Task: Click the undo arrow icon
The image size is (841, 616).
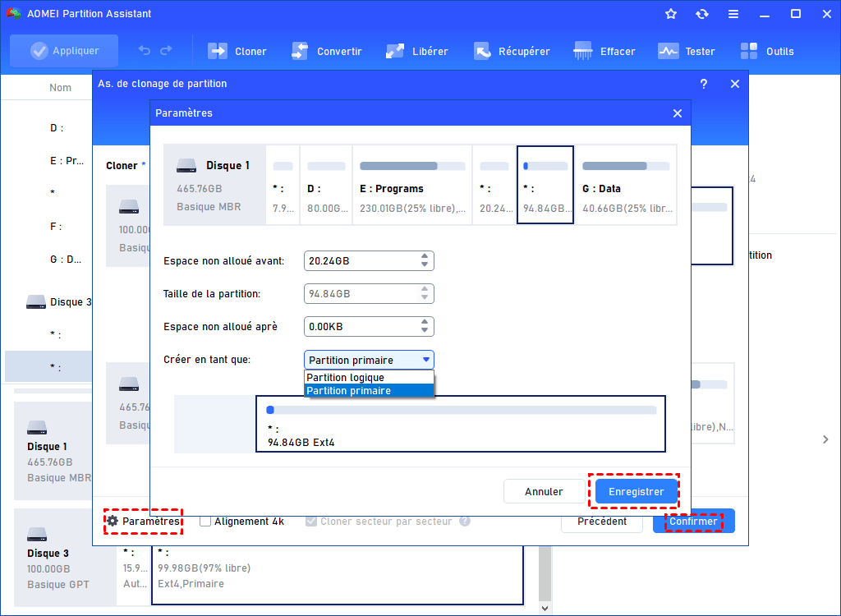Action: [145, 50]
